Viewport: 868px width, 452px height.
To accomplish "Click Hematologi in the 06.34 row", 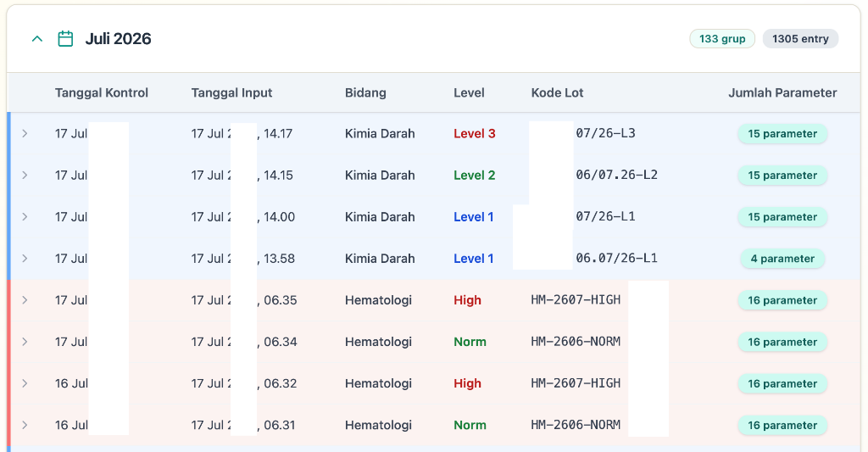I will coord(378,342).
